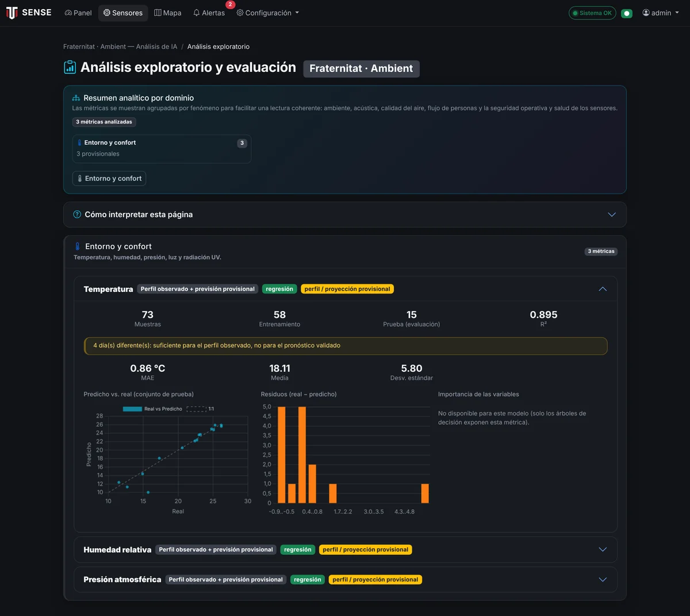Select the Entorno y confort summary card

162,149
